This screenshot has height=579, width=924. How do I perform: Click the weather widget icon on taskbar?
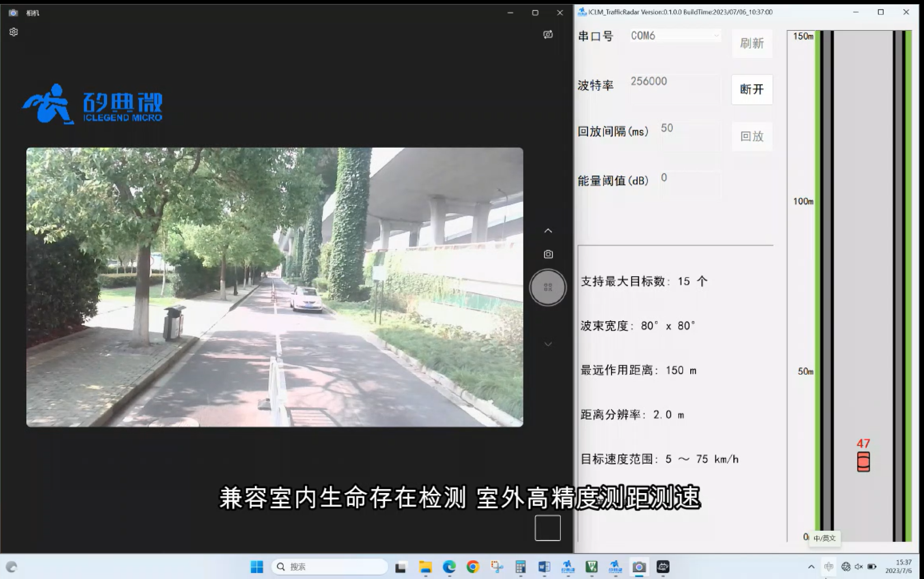(x=12, y=567)
